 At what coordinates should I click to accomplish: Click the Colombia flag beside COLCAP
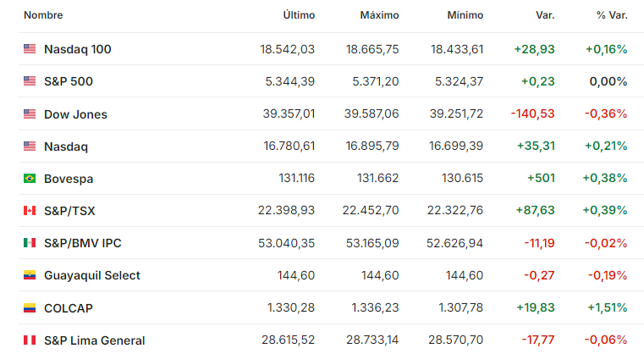click(30, 307)
